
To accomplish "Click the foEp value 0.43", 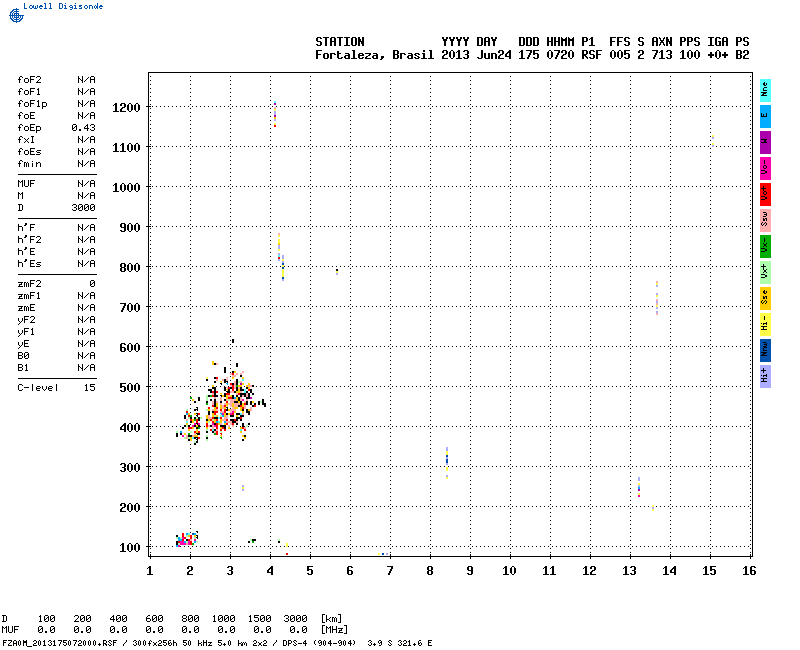I will [x=83, y=128].
